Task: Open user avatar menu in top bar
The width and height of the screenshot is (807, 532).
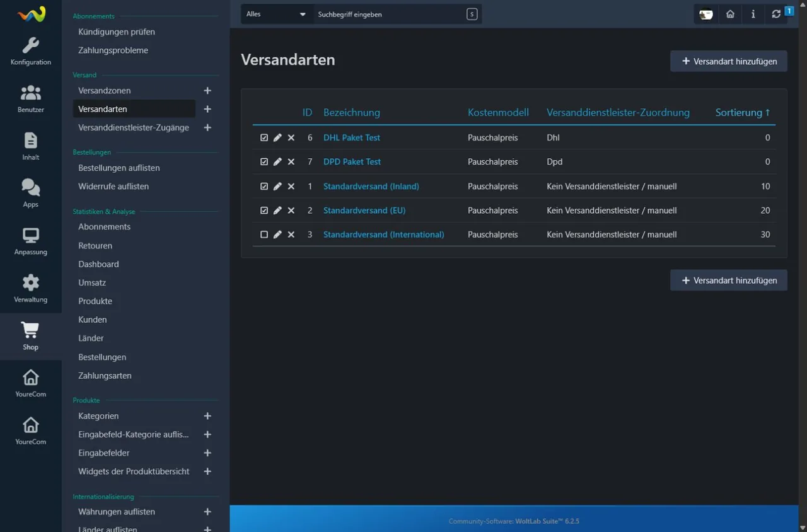Action: (706, 14)
